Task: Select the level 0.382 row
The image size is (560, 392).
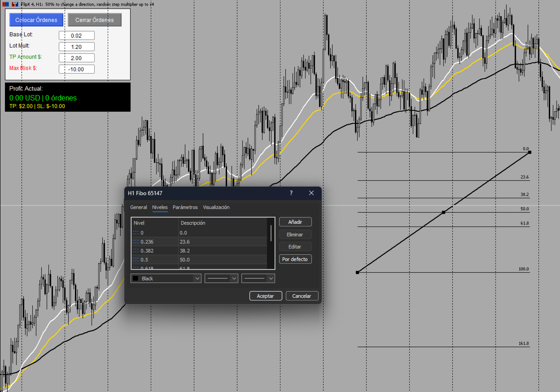Action: pos(199,251)
